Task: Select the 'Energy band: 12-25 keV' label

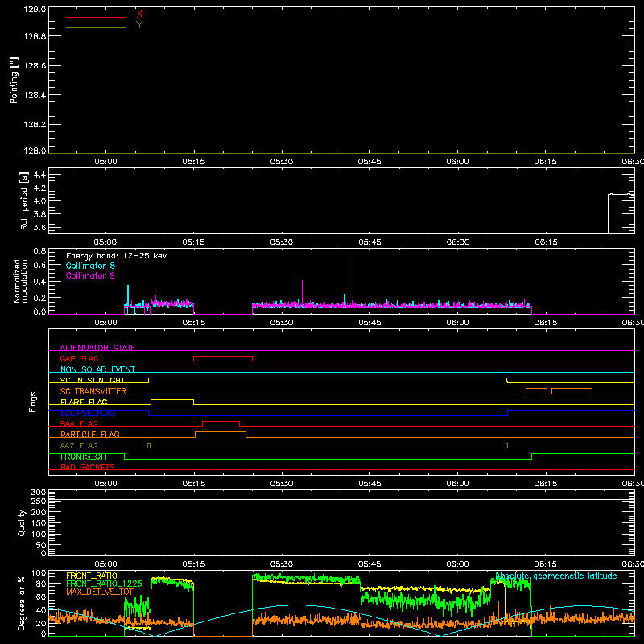Action: tap(117, 256)
